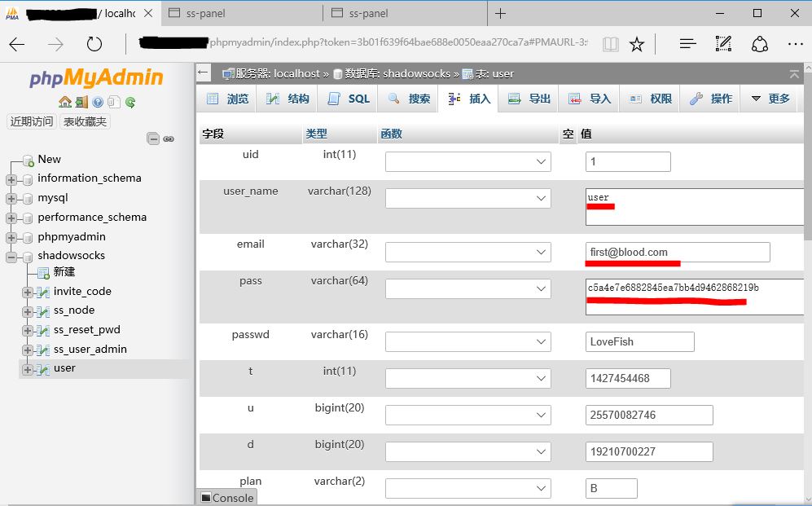This screenshot has width=812, height=506.
Task: Browser forward arrow button
Action: click(x=55, y=45)
